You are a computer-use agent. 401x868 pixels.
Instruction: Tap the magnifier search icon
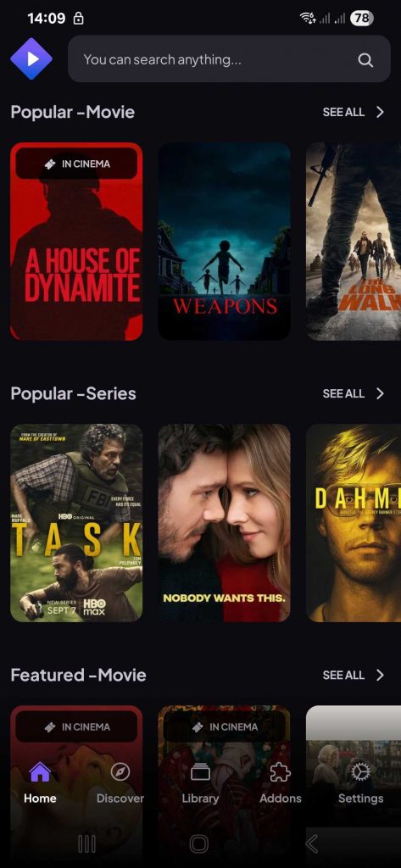[365, 60]
